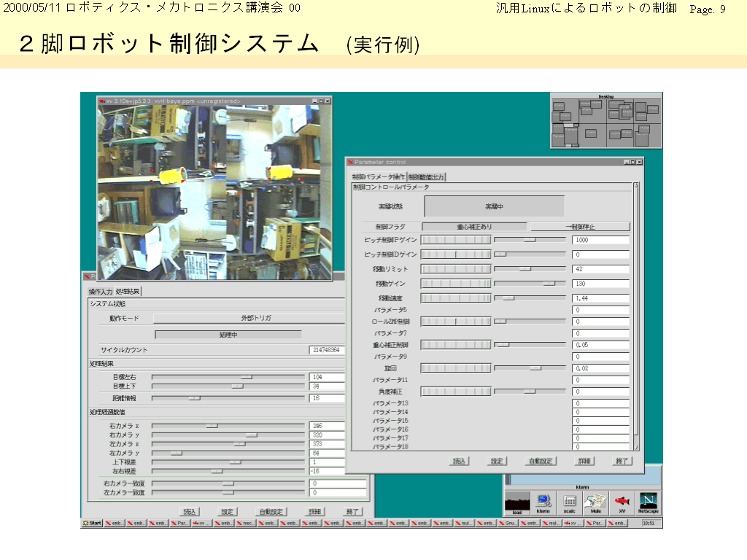Screen dimensions: 747x560
Task: Focus the 移動速度 field showing 1.44
Action: coord(600,298)
